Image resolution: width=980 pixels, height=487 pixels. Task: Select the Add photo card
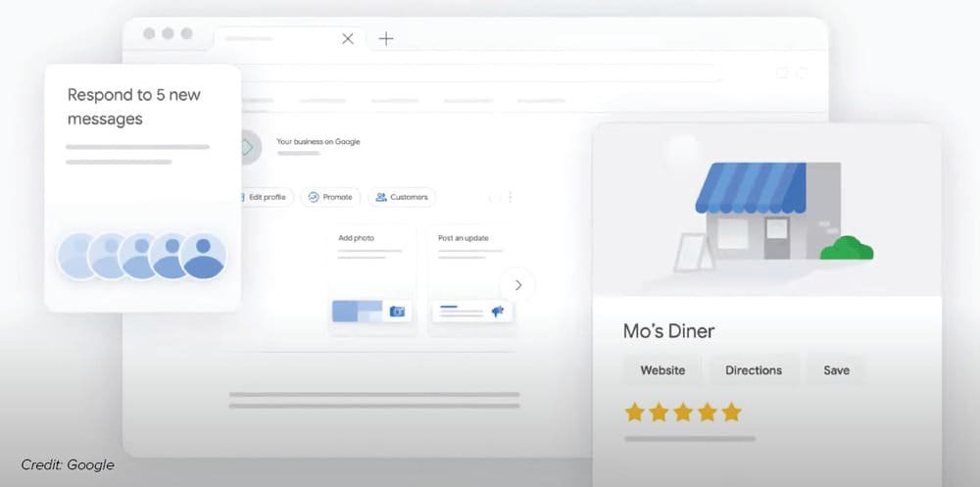pyautogui.click(x=371, y=279)
